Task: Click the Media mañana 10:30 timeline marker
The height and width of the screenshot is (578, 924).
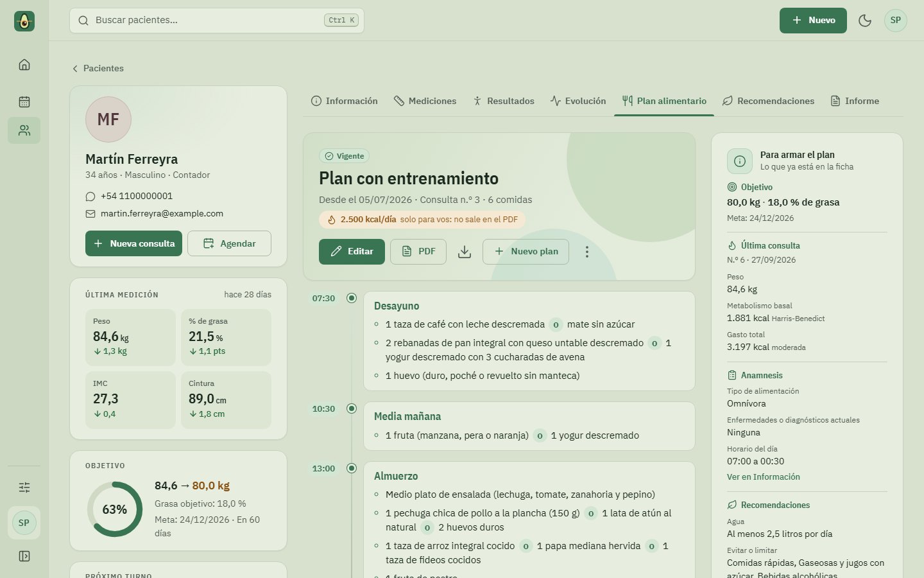Action: [352, 408]
